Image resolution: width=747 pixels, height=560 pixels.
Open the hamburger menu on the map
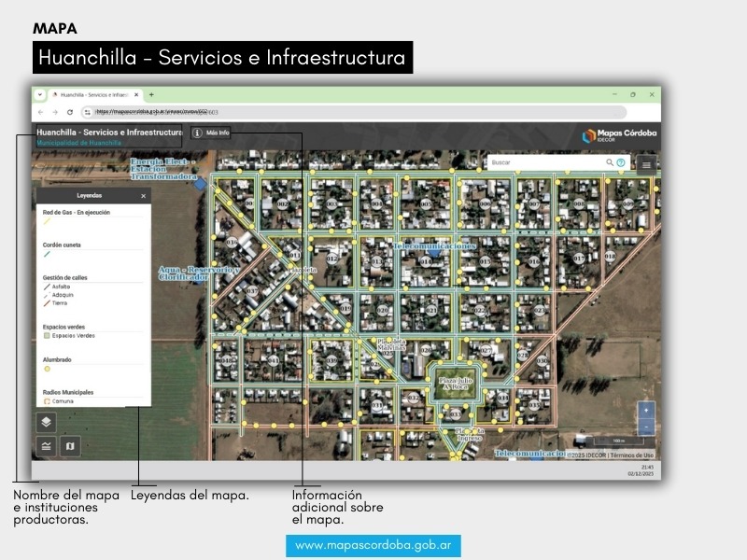click(x=646, y=163)
